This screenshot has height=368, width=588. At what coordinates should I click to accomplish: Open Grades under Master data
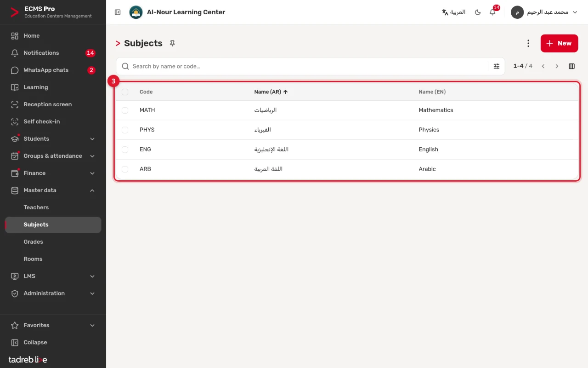tap(53, 242)
